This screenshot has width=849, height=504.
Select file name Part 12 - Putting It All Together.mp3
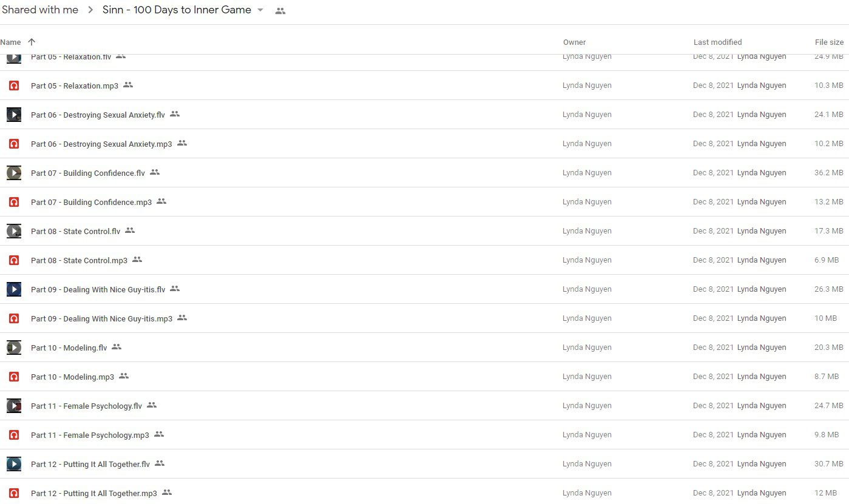coord(94,494)
